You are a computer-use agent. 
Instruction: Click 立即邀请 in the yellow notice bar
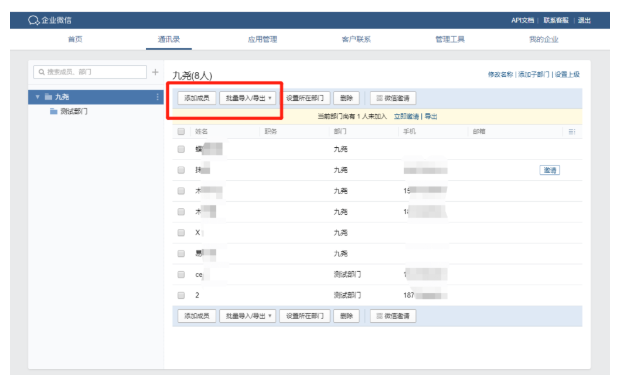pos(406,116)
